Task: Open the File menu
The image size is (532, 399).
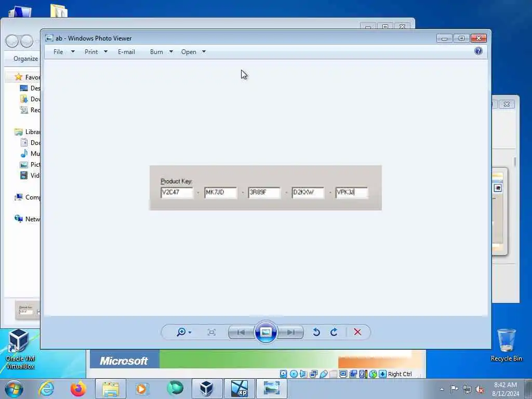Action: click(58, 52)
